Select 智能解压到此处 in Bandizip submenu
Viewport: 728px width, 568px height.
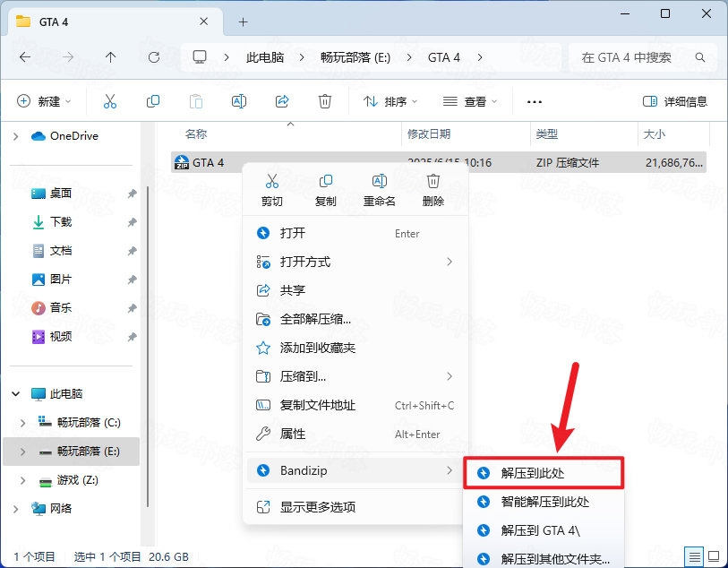[x=544, y=502]
